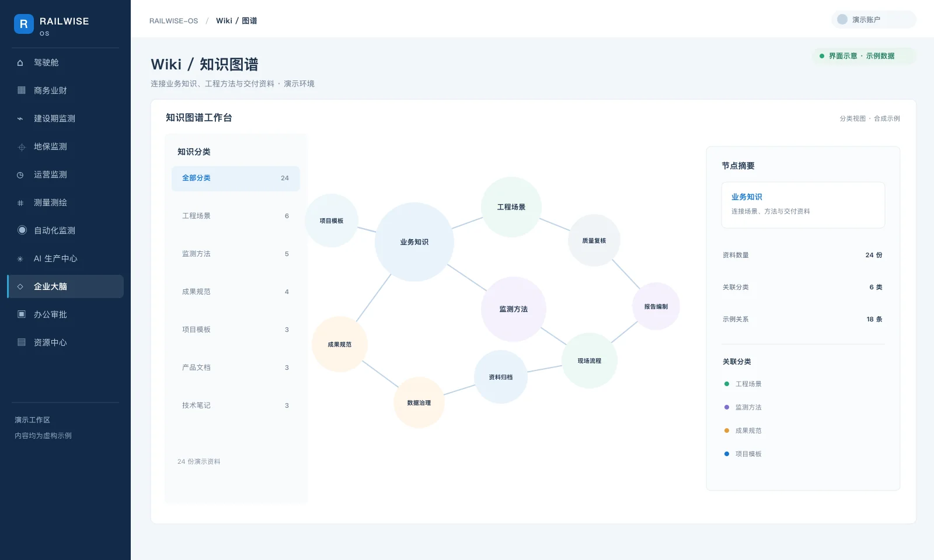Click the 建设期监测 sidebar icon
934x560 pixels.
coord(20,118)
